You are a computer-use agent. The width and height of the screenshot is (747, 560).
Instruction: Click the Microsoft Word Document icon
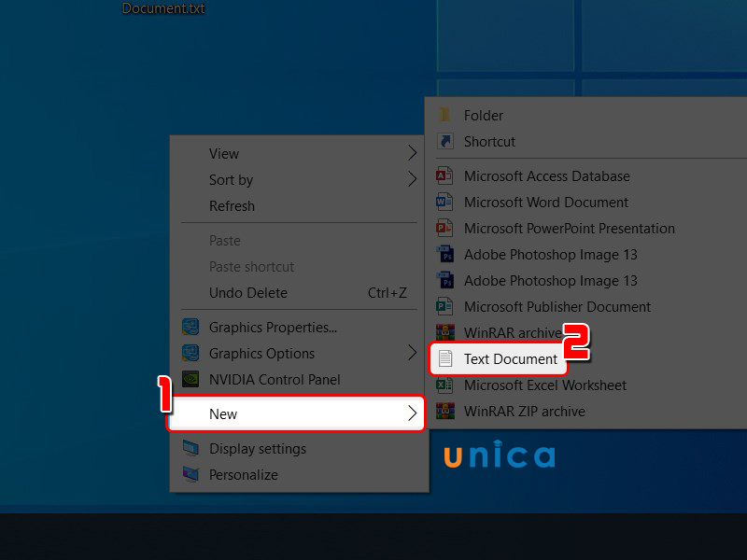(x=444, y=203)
